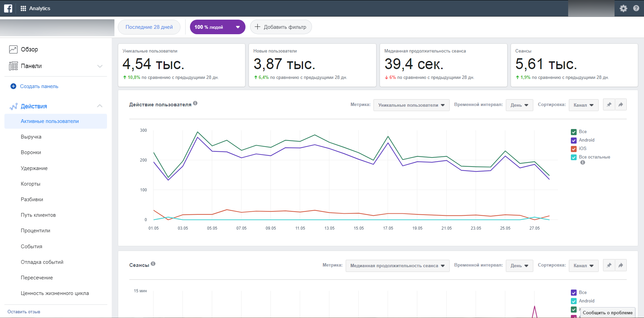Click the Последние 28 дней date button

[149, 27]
